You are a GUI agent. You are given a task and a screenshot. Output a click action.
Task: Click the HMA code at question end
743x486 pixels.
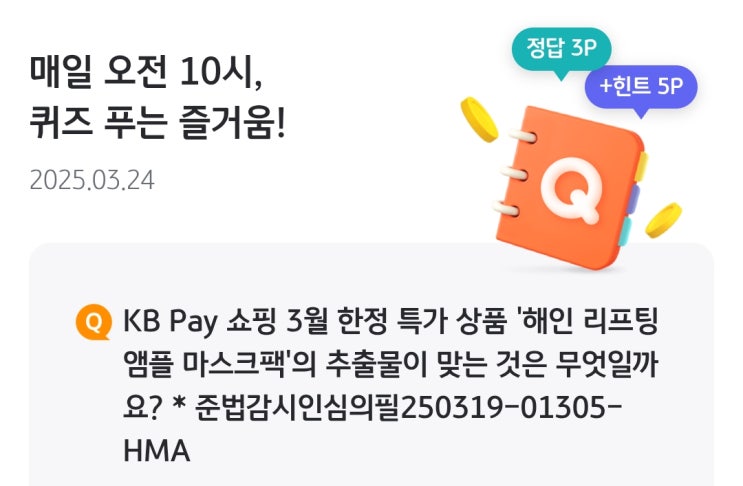[156, 451]
